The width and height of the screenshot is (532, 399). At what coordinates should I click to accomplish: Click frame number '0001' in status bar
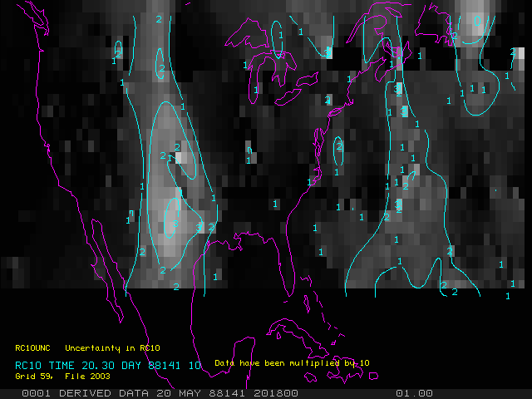point(37,393)
